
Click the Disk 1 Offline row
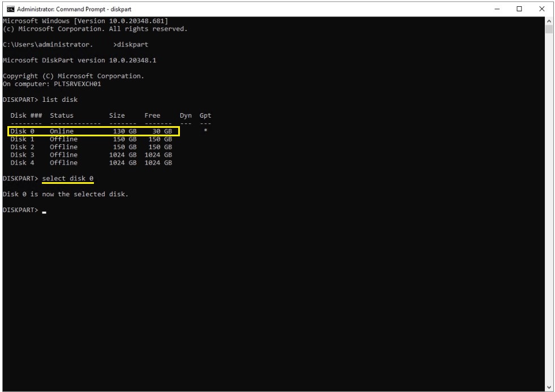tap(91, 139)
